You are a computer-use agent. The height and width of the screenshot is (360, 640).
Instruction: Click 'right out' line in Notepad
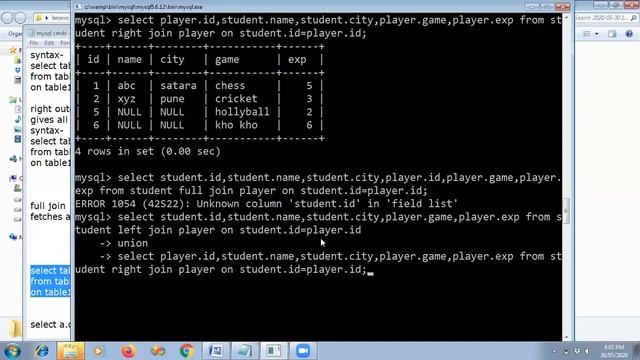tap(50, 109)
